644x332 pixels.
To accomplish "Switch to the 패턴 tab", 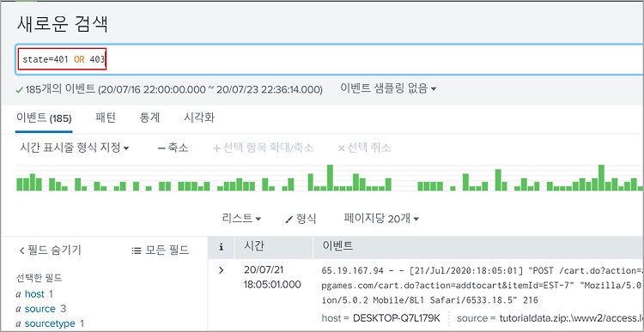I will tap(106, 118).
